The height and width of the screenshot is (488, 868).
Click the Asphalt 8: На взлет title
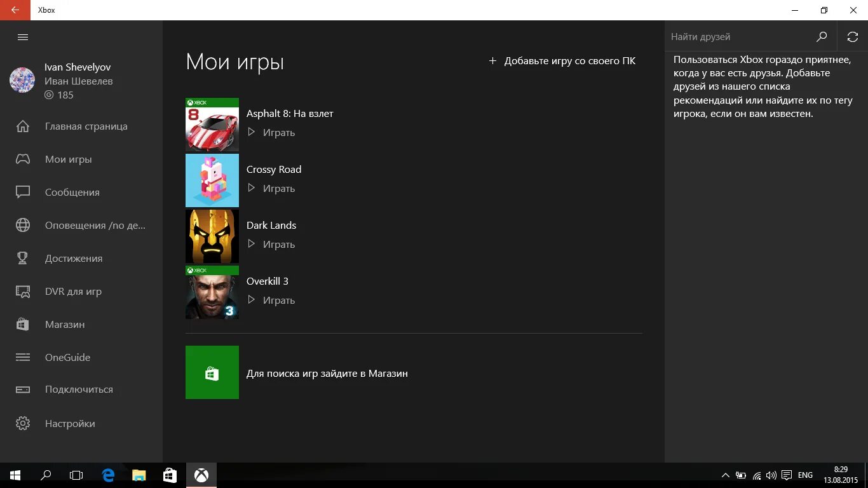(290, 114)
